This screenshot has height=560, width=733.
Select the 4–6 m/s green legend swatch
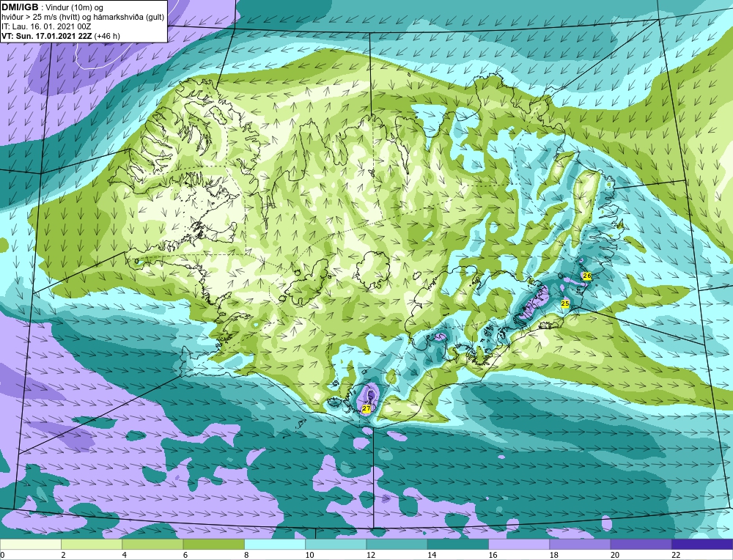(x=152, y=545)
